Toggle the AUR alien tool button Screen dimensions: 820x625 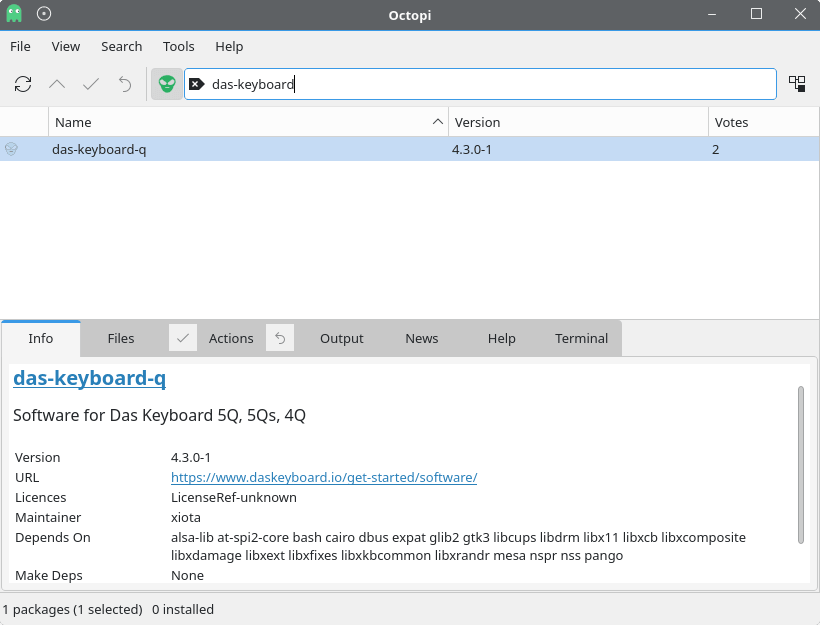167,84
